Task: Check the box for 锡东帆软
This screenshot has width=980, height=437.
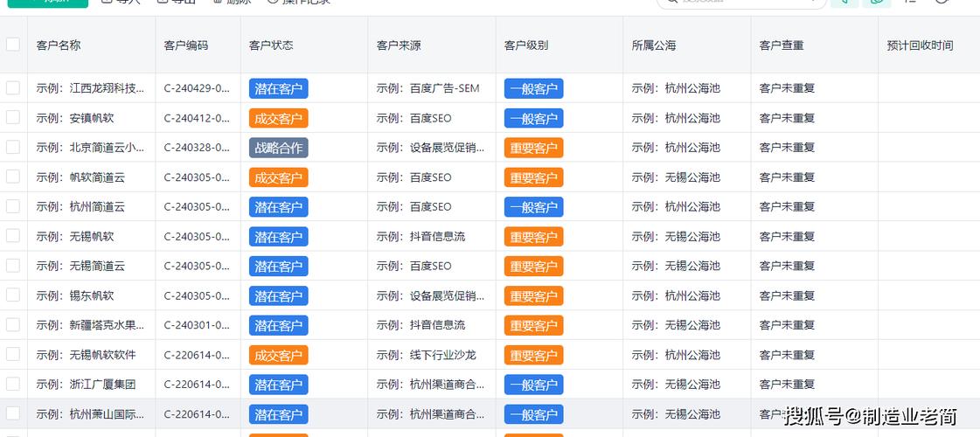Action: 13,295
